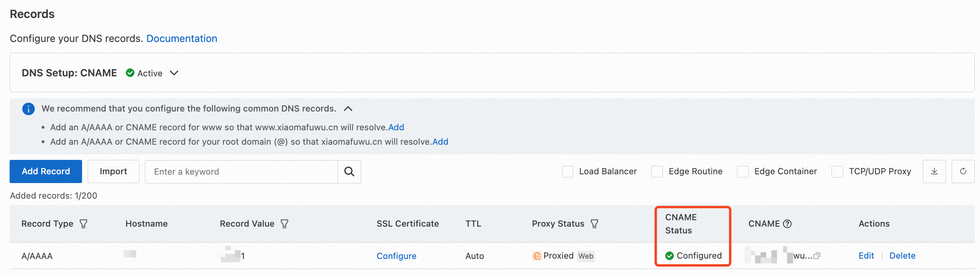Collapse the recommended DNS records notice
This screenshot has width=980, height=275.
348,109
